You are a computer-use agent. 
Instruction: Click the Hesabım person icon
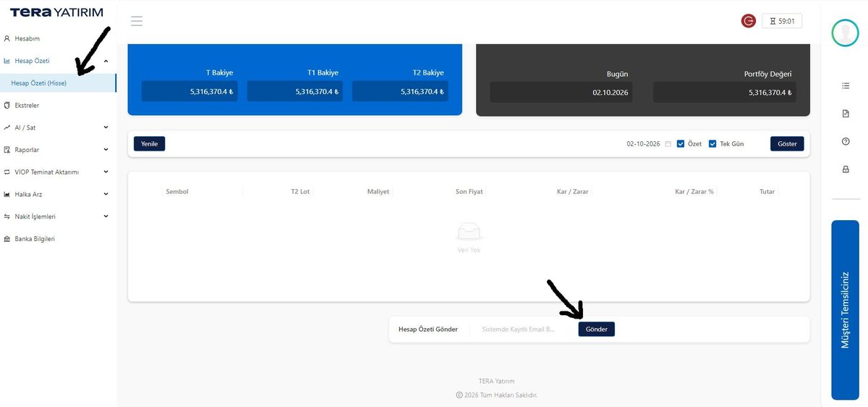click(x=7, y=38)
